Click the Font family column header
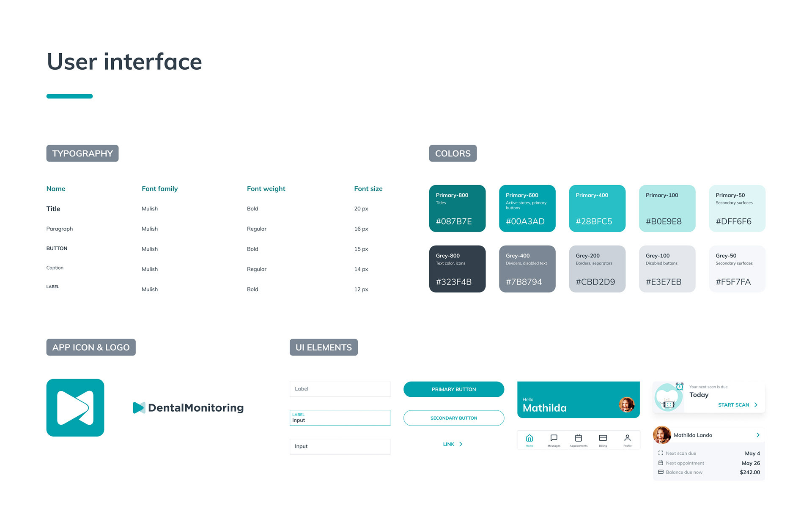Screen dimensions: 812x527 click(160, 188)
